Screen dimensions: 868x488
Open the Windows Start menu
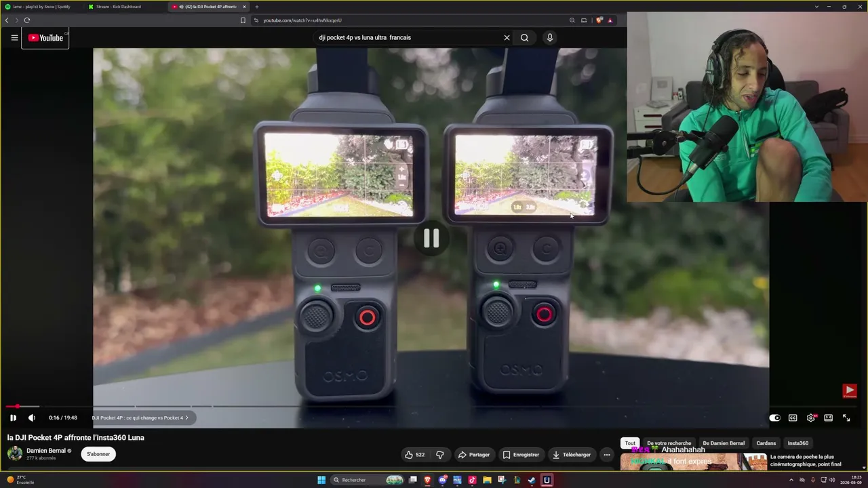point(321,481)
